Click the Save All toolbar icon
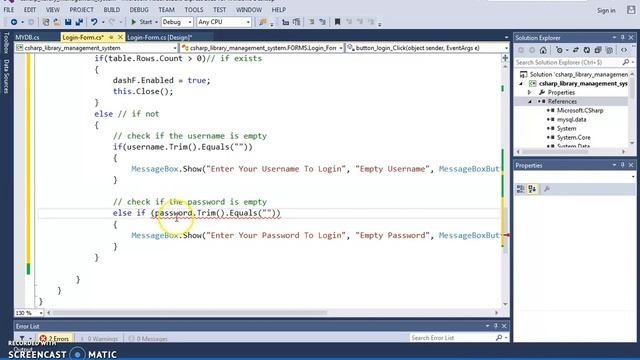Image resolution: width=640 pixels, height=360 pixels. click(x=79, y=22)
